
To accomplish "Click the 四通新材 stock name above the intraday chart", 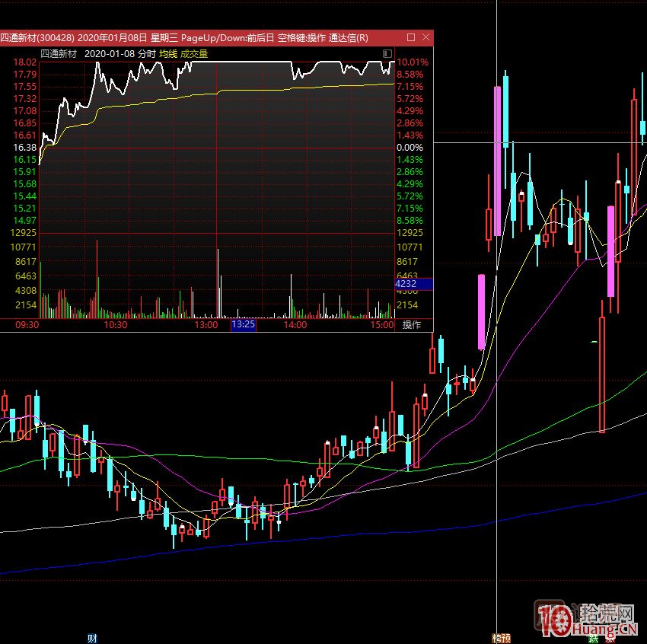I will (59, 54).
